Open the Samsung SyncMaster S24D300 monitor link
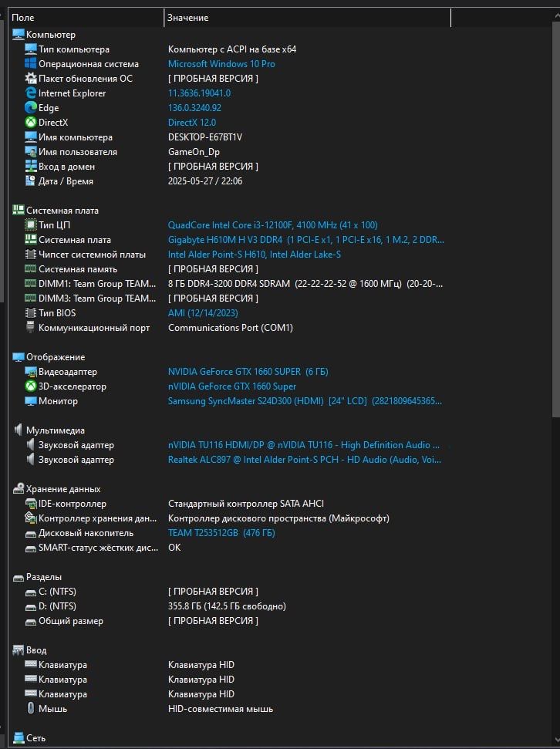560x749 pixels. point(305,401)
